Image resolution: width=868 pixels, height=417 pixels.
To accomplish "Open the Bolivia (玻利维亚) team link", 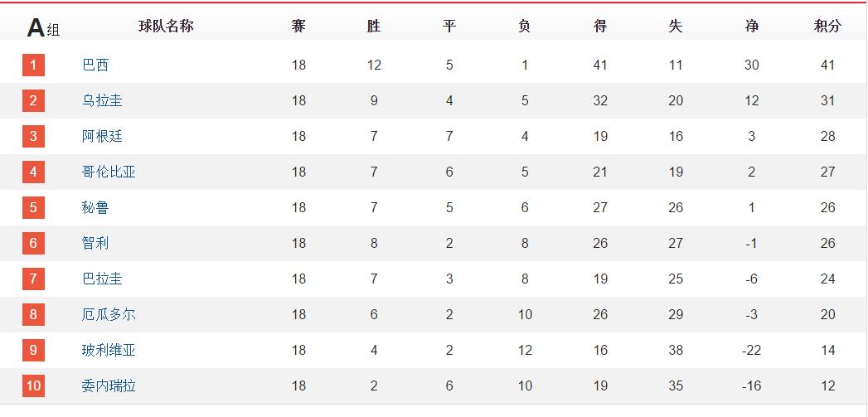I will tap(109, 350).
